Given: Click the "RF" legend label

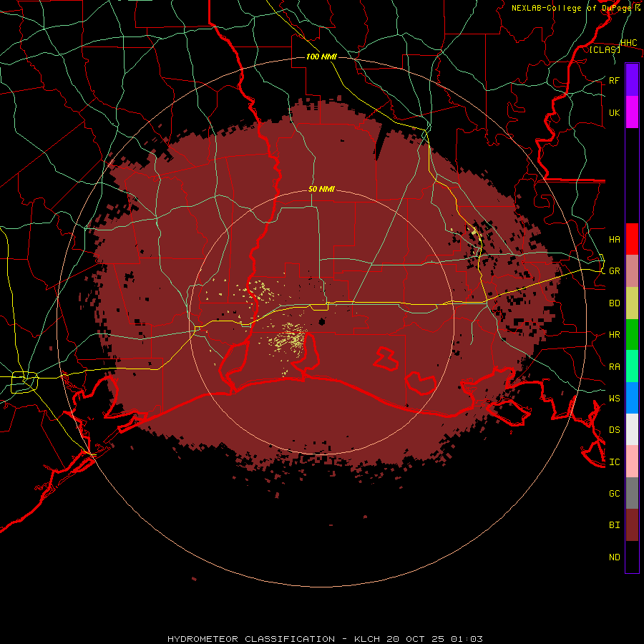Looking at the screenshot, I should [614, 80].
